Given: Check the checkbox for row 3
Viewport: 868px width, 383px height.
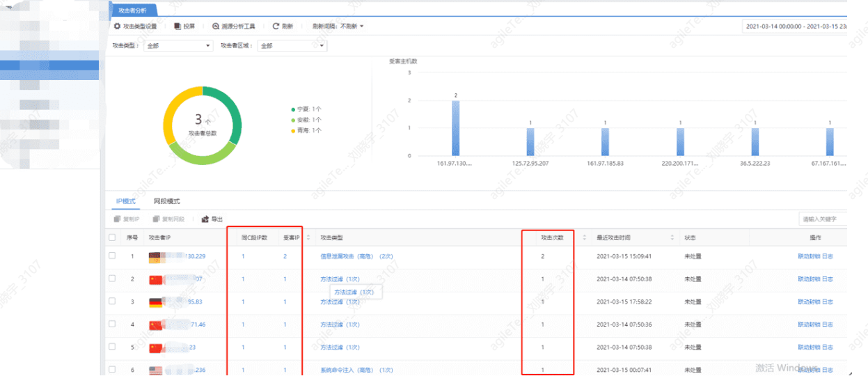Looking at the screenshot, I should (x=112, y=302).
